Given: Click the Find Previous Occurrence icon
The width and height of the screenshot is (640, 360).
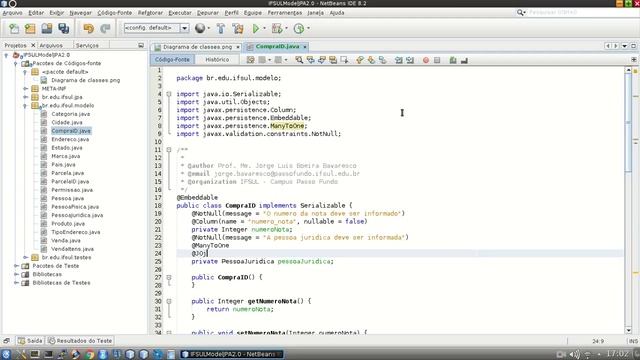Looking at the screenshot, I should pyautogui.click(x=311, y=60).
